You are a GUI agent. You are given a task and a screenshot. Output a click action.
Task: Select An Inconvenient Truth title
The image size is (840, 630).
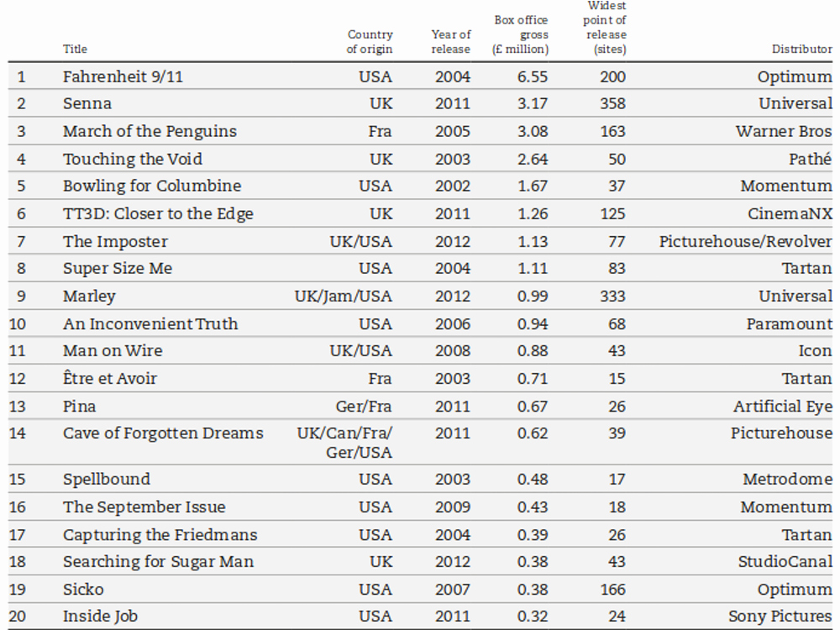pyautogui.click(x=150, y=324)
